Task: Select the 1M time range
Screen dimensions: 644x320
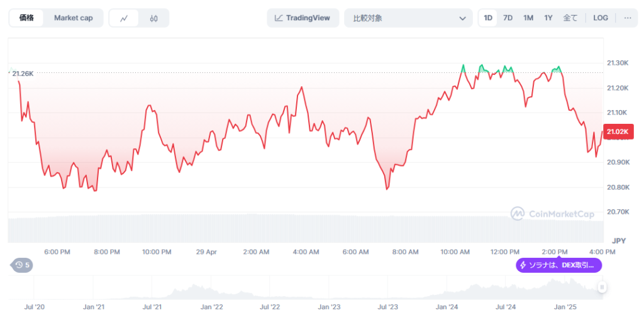Action: pos(528,18)
